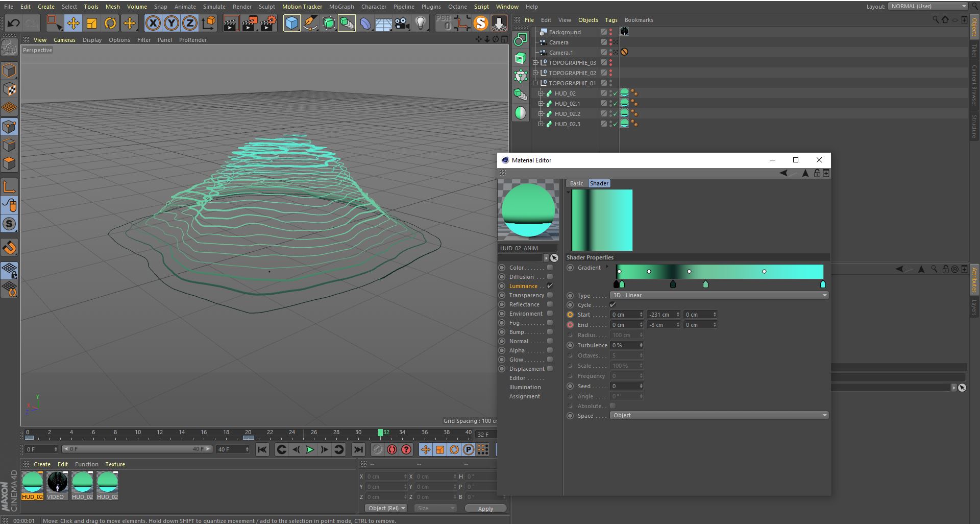Enable Axis mode in left toolbar
The width and height of the screenshot is (980, 524).
(9, 187)
